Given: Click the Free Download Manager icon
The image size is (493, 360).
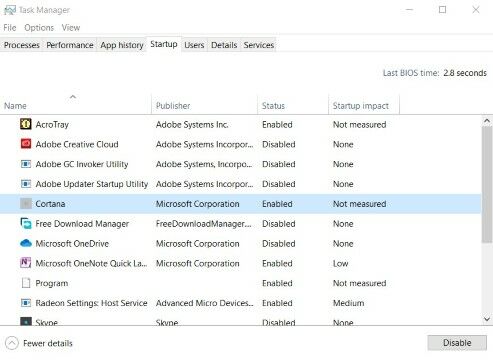Looking at the screenshot, I should click(26, 223).
